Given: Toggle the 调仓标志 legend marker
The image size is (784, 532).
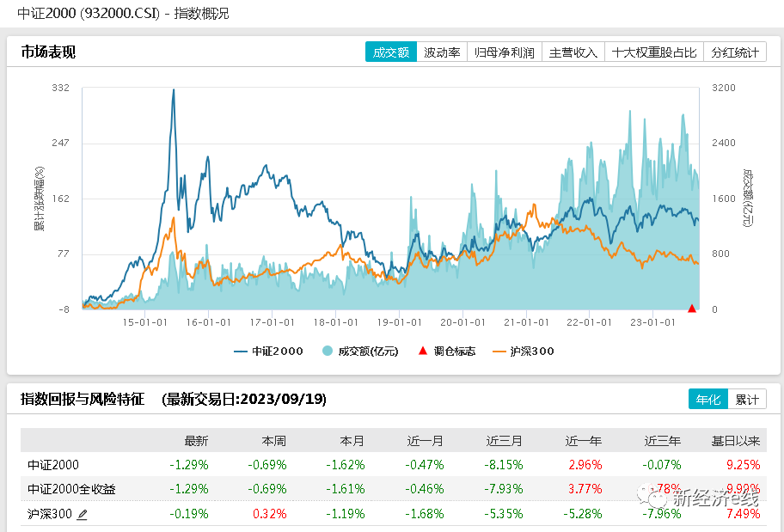Looking at the screenshot, I should [x=446, y=351].
